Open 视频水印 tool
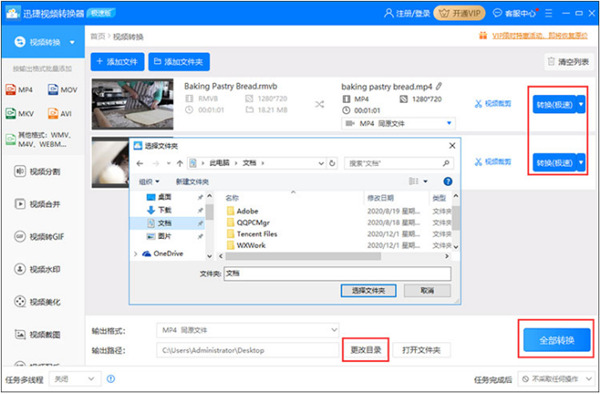 (x=37, y=269)
